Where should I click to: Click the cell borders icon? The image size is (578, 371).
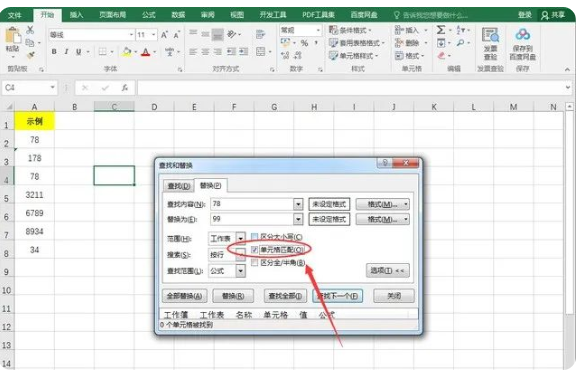[103, 52]
